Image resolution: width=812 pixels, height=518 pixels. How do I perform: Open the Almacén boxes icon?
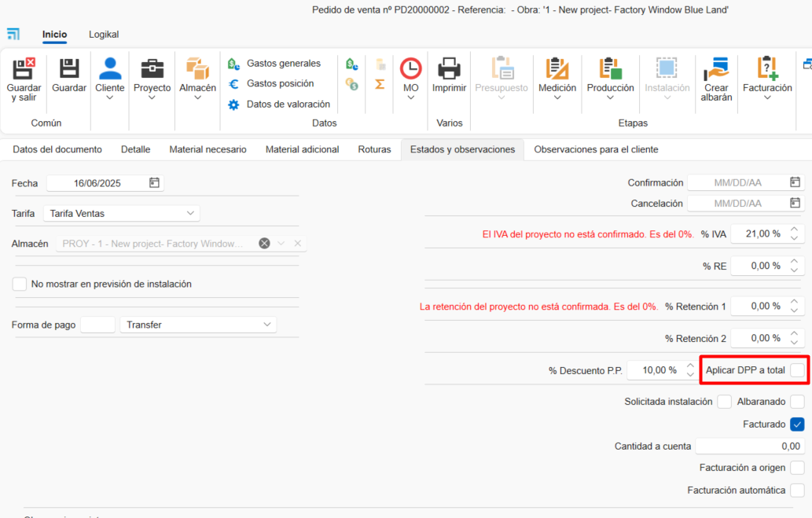click(197, 68)
